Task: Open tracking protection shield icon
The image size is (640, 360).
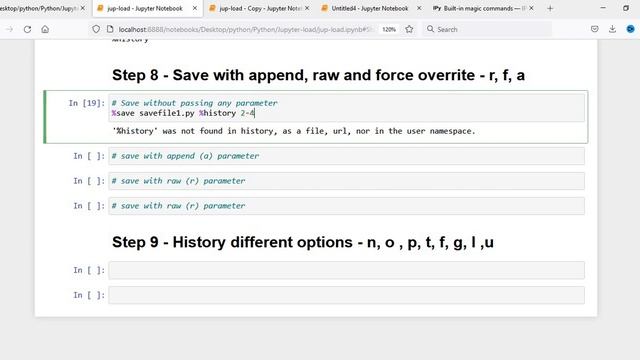Action: 96,29
